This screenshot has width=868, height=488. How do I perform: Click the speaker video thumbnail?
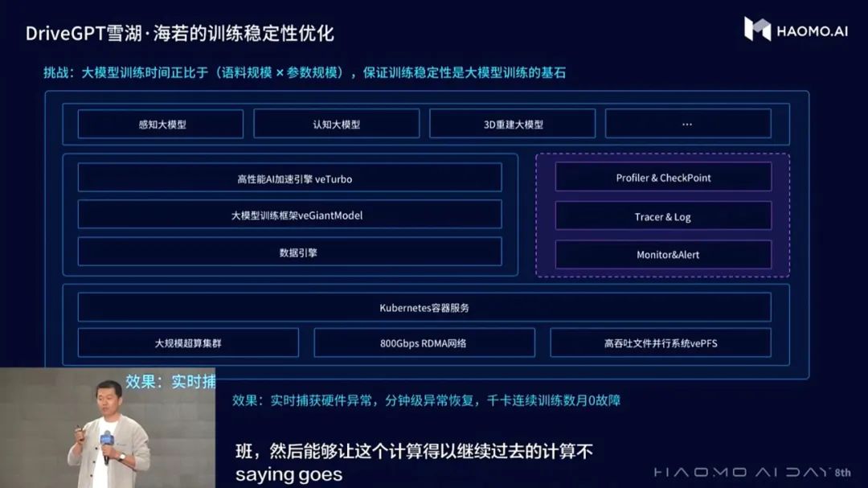pos(108,428)
